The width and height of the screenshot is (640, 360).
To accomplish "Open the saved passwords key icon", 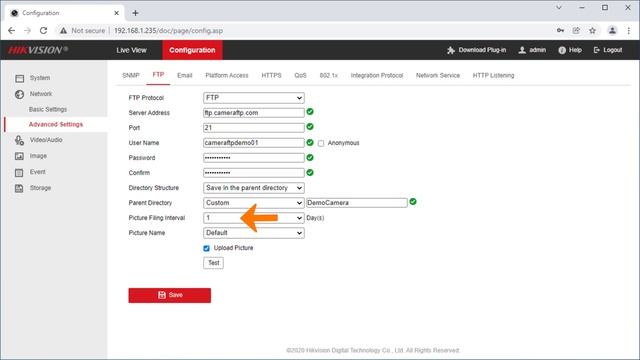I will tap(560, 31).
